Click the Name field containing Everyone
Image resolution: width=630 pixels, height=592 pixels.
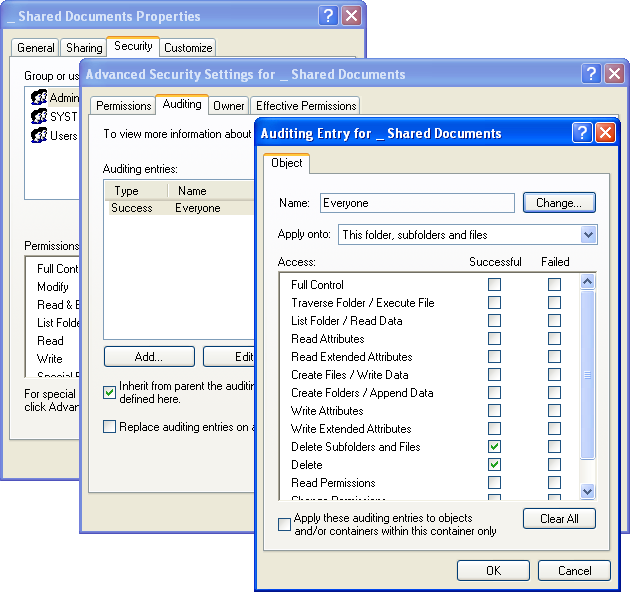point(417,203)
